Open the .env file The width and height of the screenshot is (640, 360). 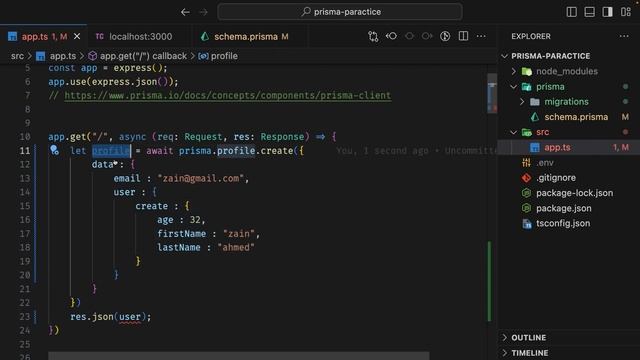coord(545,163)
